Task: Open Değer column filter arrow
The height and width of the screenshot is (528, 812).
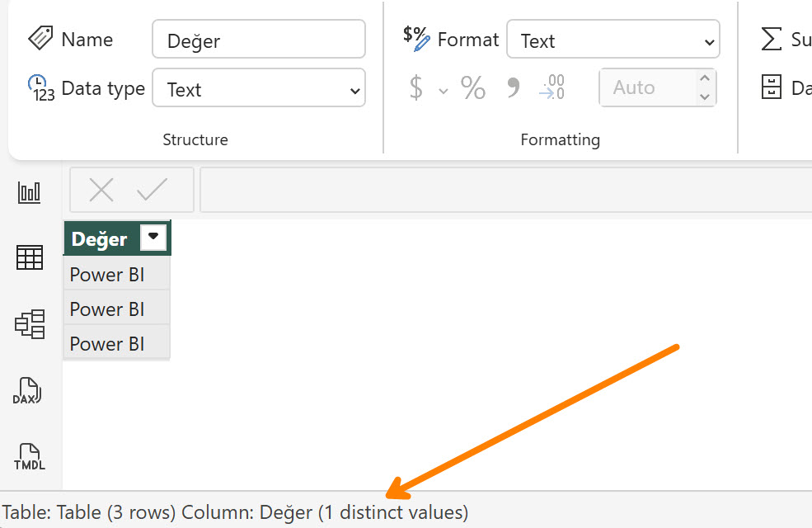Action: [153, 238]
